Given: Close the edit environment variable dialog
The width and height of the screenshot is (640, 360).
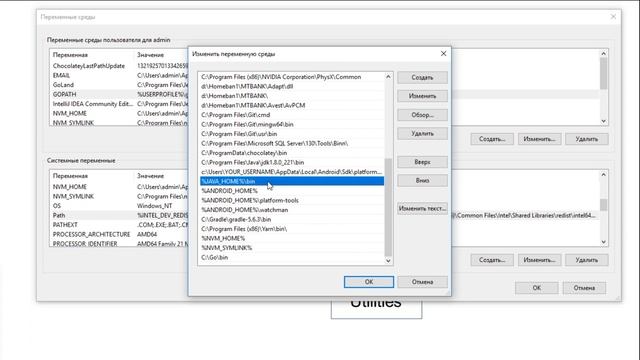Looking at the screenshot, I should click(443, 53).
